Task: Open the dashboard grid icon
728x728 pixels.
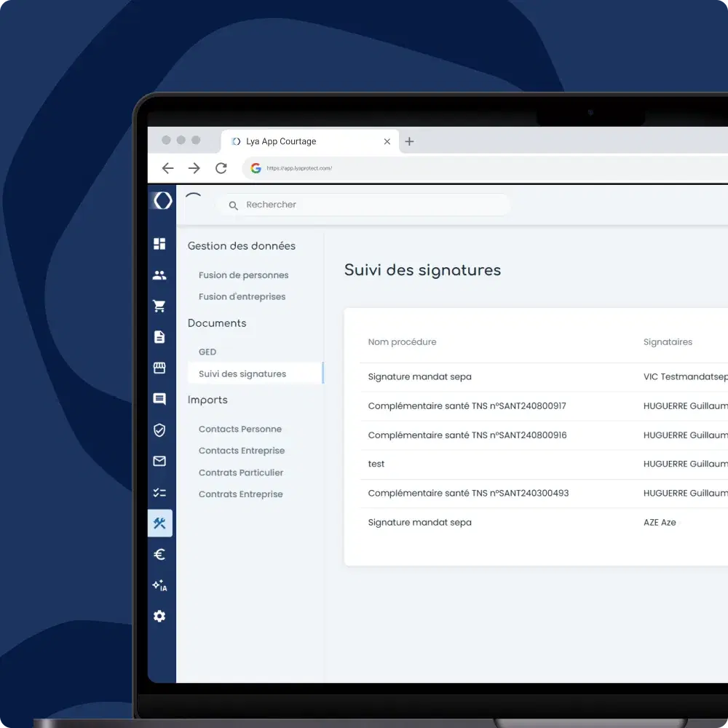Action: click(159, 244)
